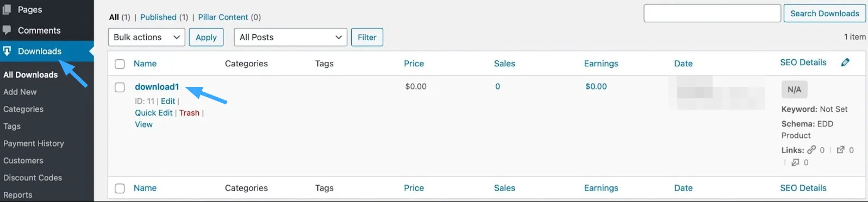Toggle select-all checkbox in table header
Image resolution: width=868 pixels, height=202 pixels.
pyautogui.click(x=120, y=64)
